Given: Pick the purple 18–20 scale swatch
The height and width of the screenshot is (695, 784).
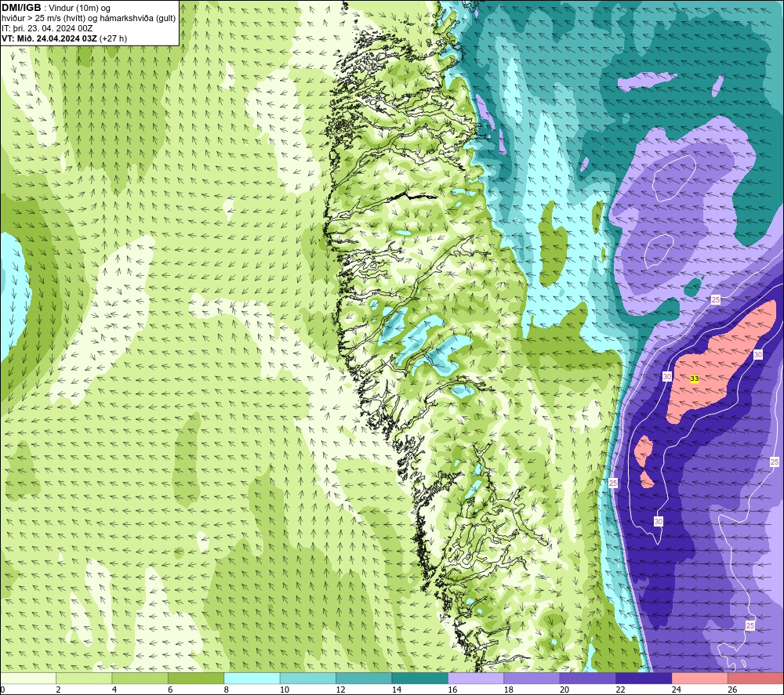Looking at the screenshot, I should pyautogui.click(x=532, y=678).
